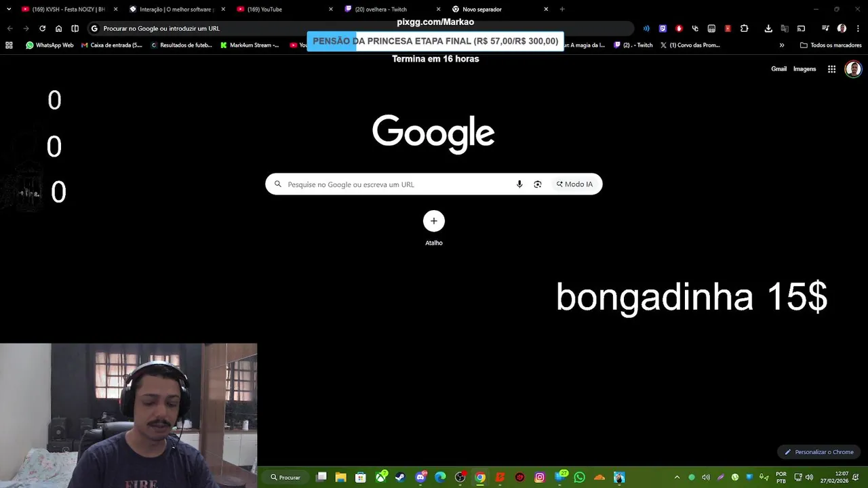This screenshot has width=868, height=488.
Task: Open OBS Studio from the taskbar
Action: (x=460, y=477)
